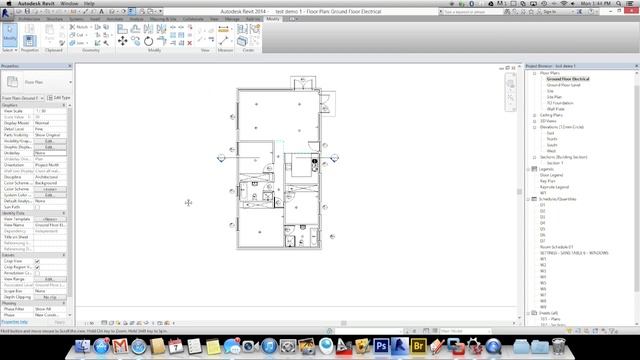
Task: Click the Cut geometry tool
Action: click(77, 35)
